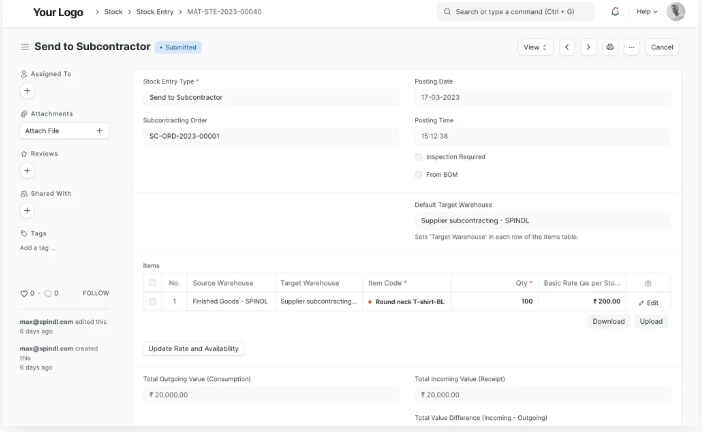Open items table settings gear
This screenshot has height=432, width=702.
(x=648, y=283)
